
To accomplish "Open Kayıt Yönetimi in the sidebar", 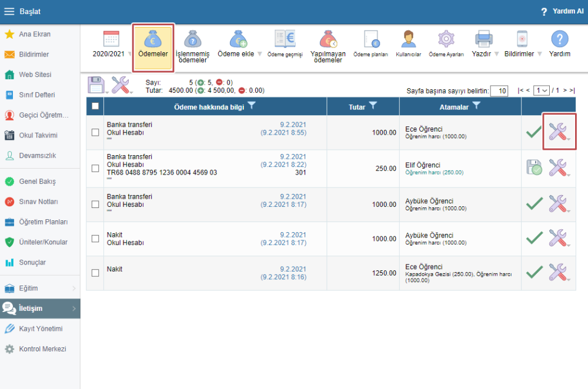I will click(x=40, y=328).
